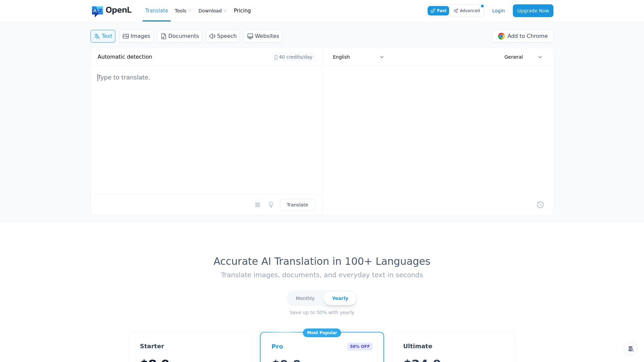
Task: Switch to Fast translation mode
Action: click(x=438, y=11)
